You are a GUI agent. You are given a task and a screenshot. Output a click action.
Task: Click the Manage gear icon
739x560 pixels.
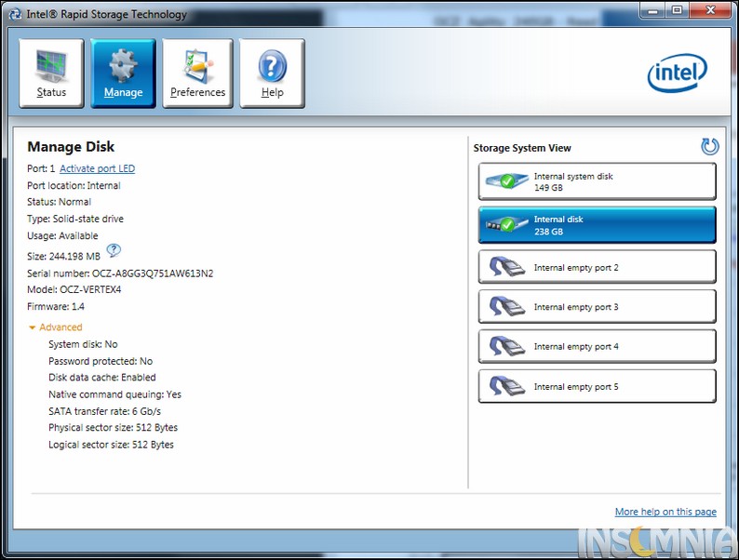[123, 65]
